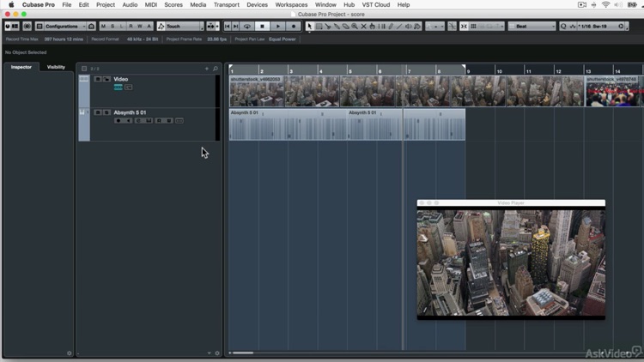This screenshot has width=644, height=362.
Task: Toggle monitor on Absynth 5 01 track
Action: (x=129, y=121)
